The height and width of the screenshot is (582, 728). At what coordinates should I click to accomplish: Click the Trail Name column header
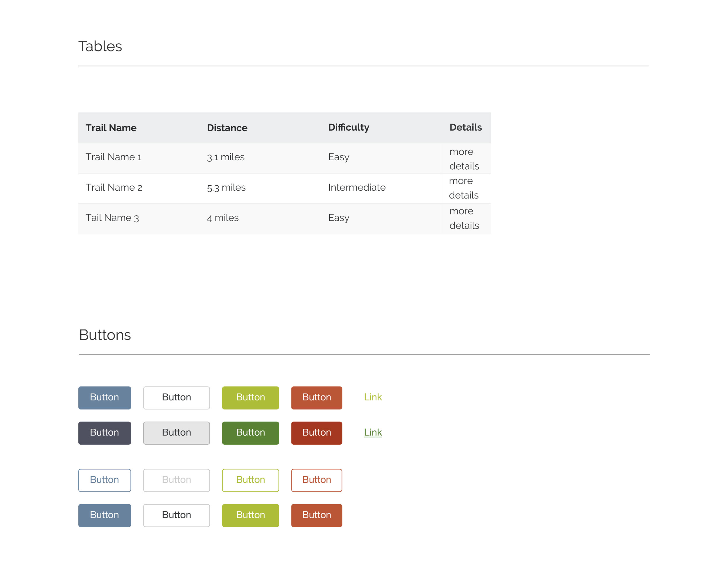click(111, 128)
